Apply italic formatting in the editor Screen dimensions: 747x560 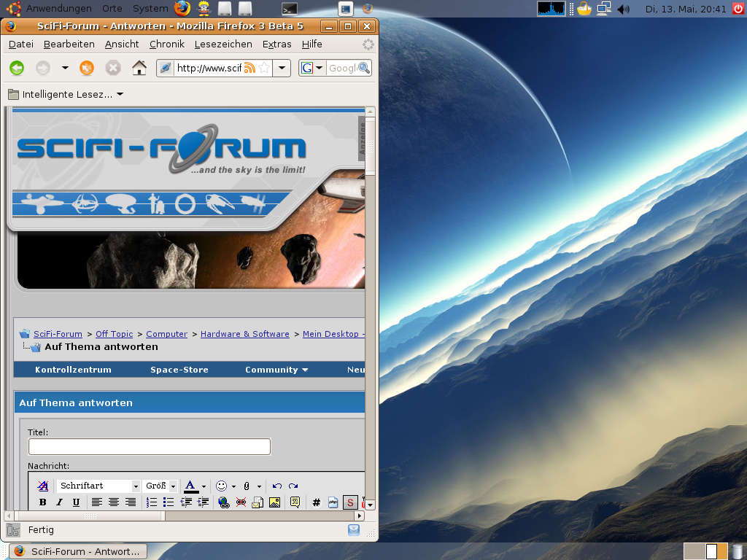click(x=59, y=502)
